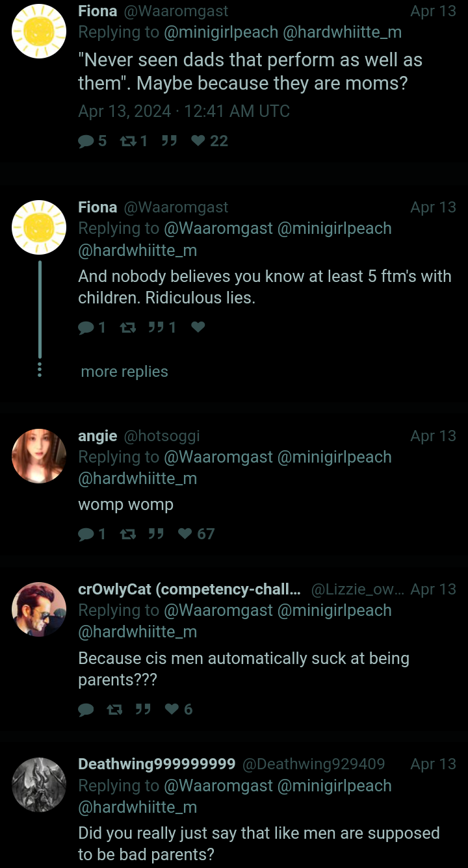The width and height of the screenshot is (468, 868).
Task: Open the Apr 13 timestamp on angie's tweet
Action: click(433, 436)
